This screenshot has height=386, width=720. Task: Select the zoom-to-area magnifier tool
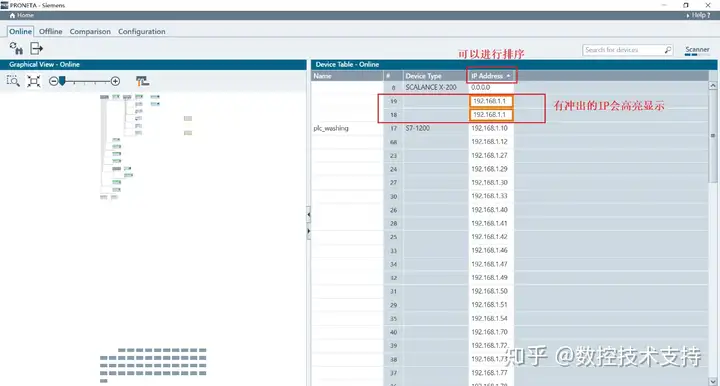13,81
